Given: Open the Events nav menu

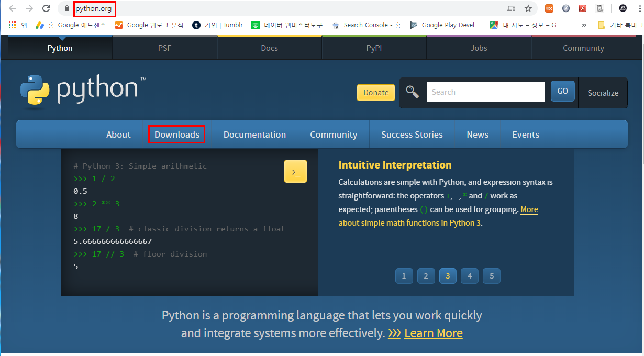Looking at the screenshot, I should coord(526,135).
